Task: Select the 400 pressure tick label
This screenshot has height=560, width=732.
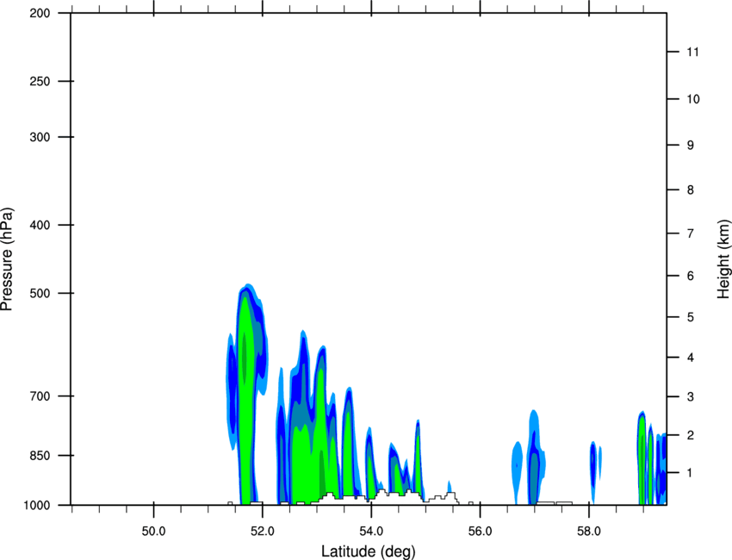Action: (40, 225)
